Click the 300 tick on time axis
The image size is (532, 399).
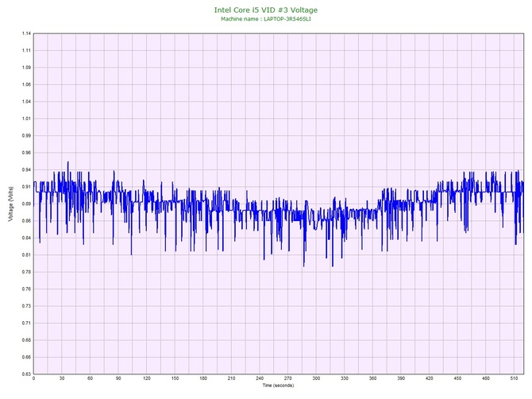(316, 378)
